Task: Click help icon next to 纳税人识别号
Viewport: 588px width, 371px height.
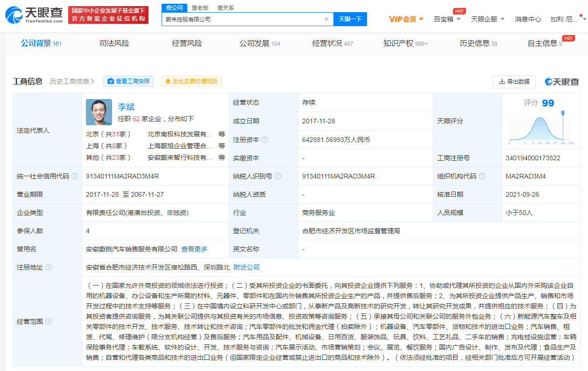Action: point(278,176)
